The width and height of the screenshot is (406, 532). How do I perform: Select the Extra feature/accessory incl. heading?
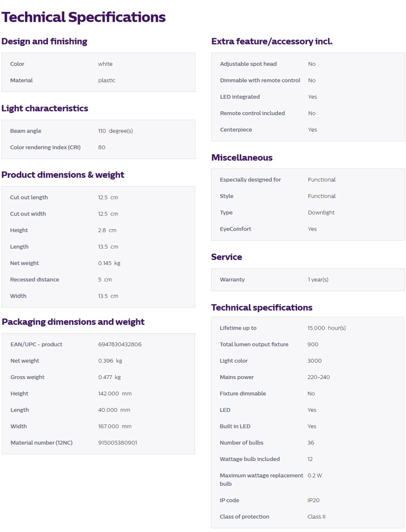pos(272,41)
